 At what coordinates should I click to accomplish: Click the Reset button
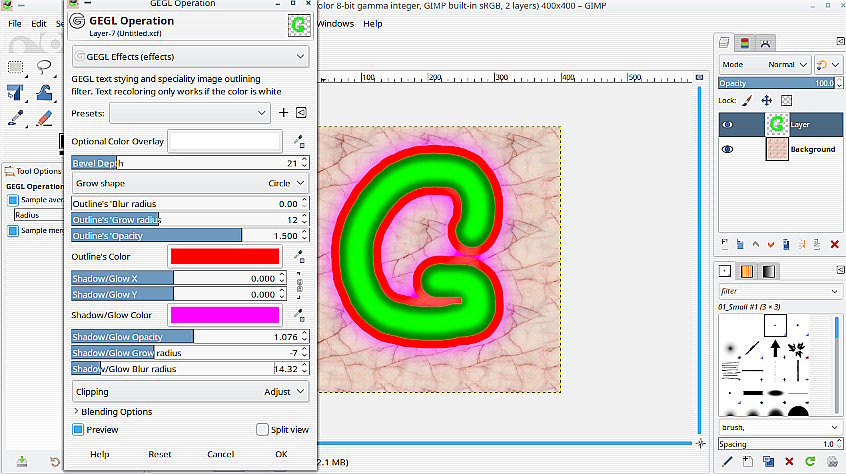(x=160, y=454)
